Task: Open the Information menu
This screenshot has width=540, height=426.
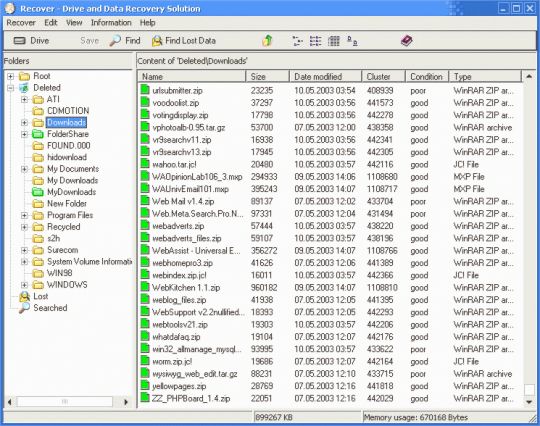Action: [x=111, y=23]
